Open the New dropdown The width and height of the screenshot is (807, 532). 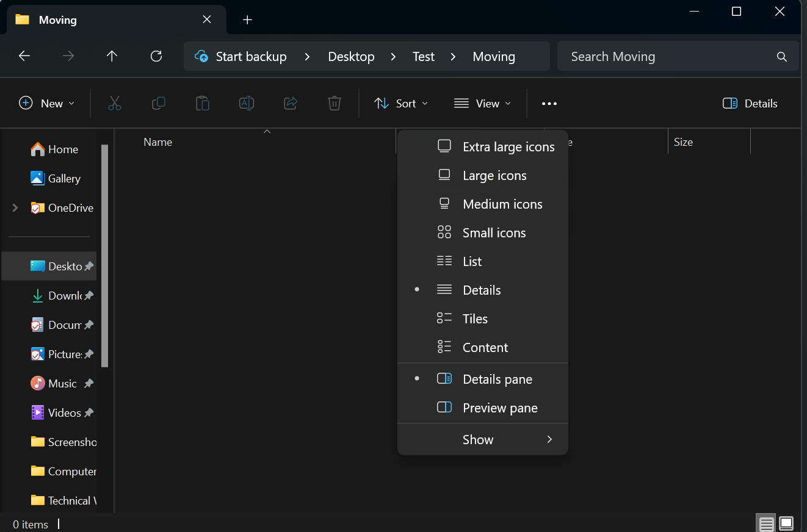tap(47, 104)
